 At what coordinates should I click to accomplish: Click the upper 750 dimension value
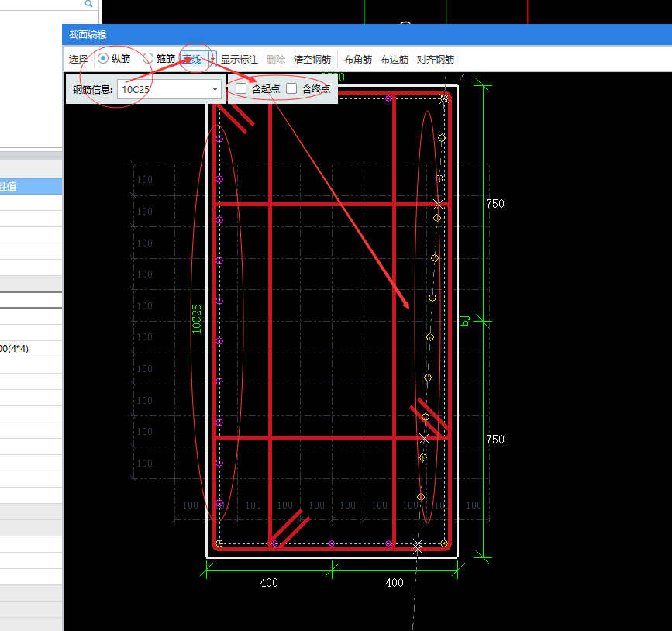coord(495,204)
